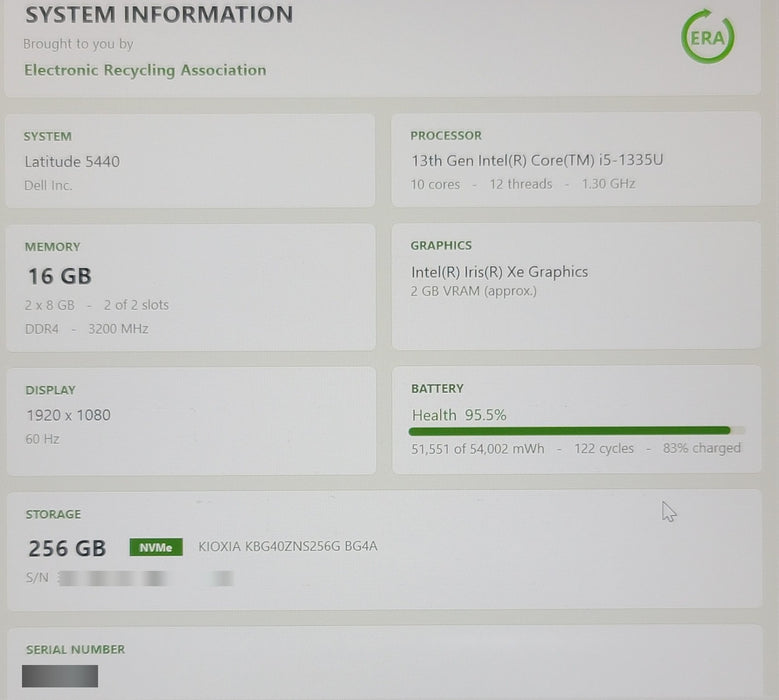Click the 51,551 of 54,002 mWh text

[477, 449]
